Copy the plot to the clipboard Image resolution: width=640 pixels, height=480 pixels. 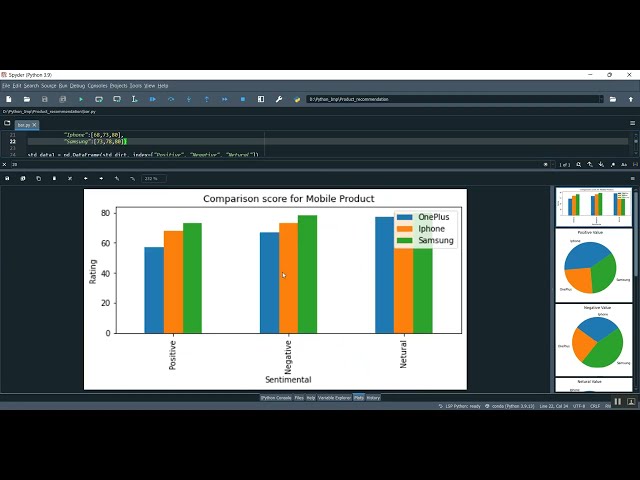click(38, 178)
